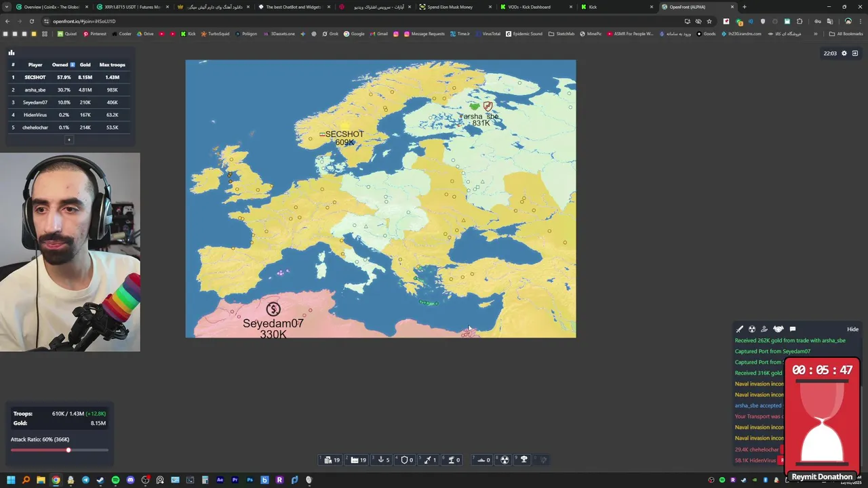Click '29.4K chehelochar' attack entry

[x=757, y=449]
